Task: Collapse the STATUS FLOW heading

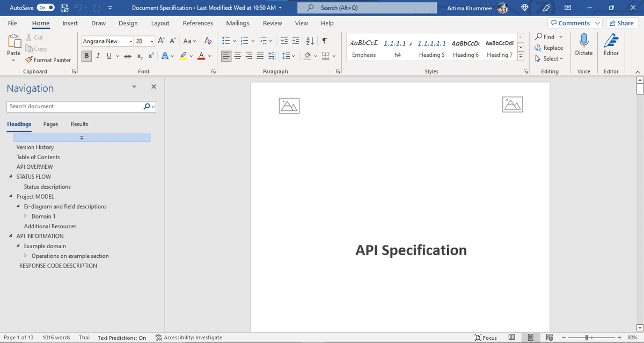Action: (11, 177)
